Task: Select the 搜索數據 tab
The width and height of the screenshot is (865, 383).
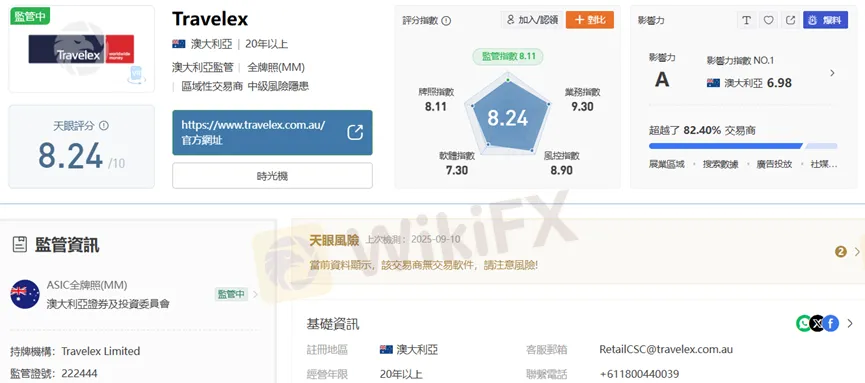Action: [x=720, y=164]
